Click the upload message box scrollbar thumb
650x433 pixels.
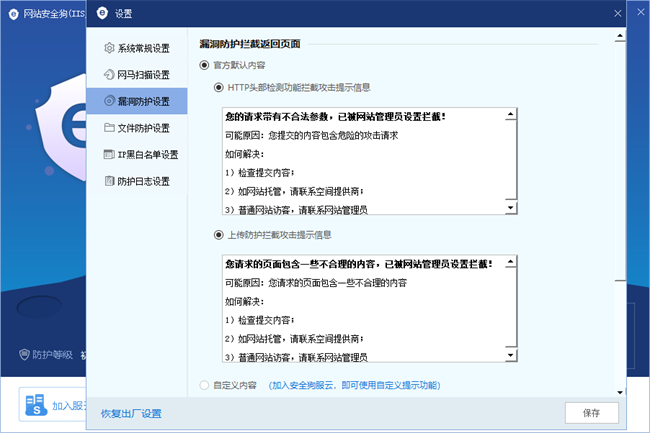point(511,307)
